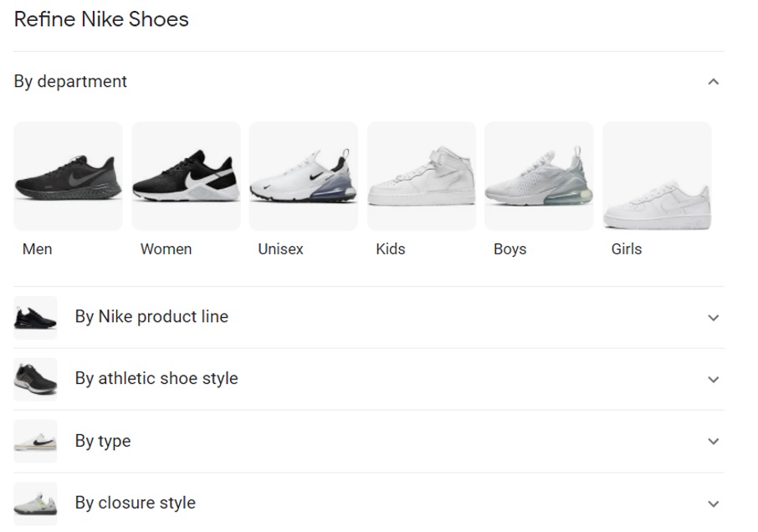Click the Unisex text label
Screen dimensions: 758x532
point(280,249)
